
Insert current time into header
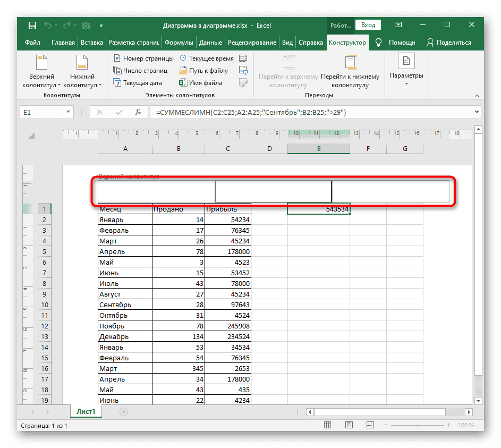(208, 58)
